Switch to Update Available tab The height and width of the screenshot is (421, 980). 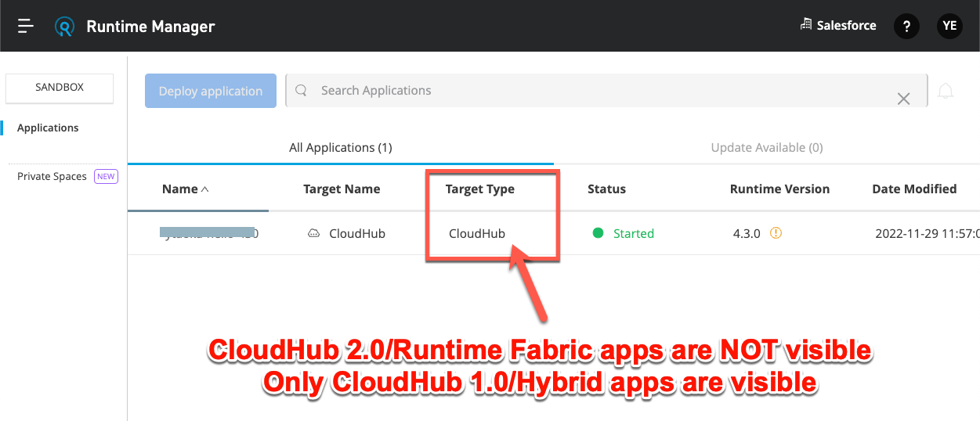(x=766, y=147)
